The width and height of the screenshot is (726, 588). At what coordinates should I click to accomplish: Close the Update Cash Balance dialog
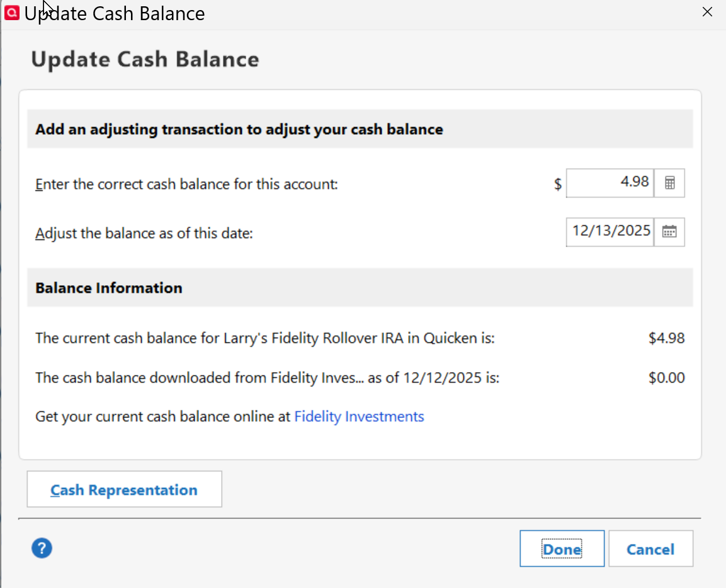[x=707, y=12]
